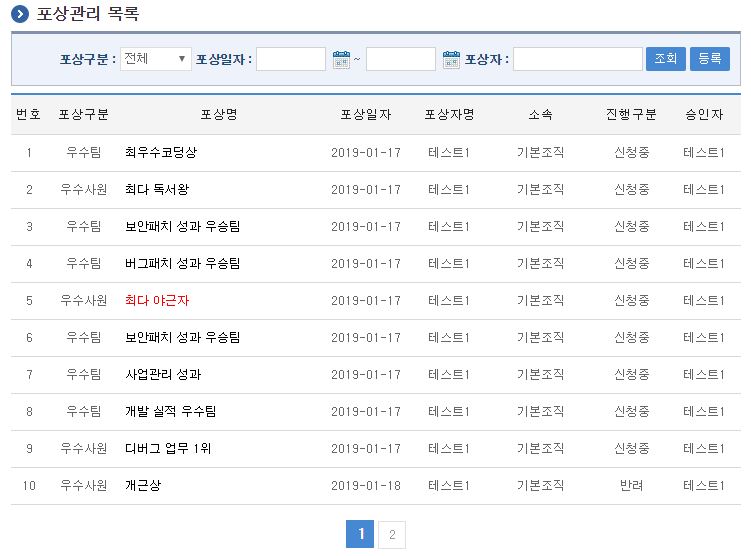Click the 진행구분 column header

(631, 115)
